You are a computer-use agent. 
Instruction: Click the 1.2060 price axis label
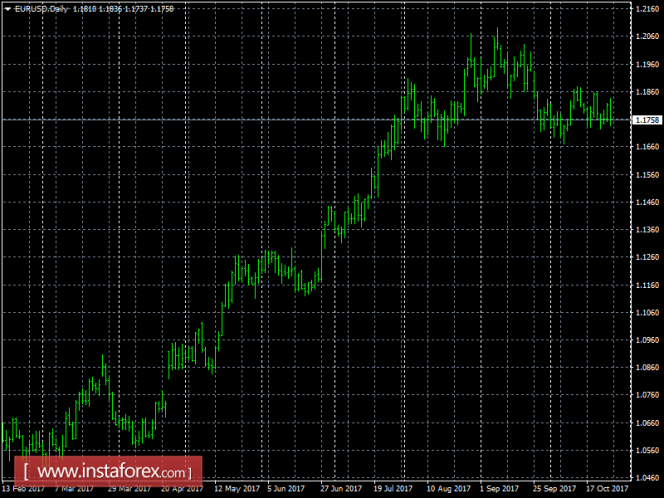[646, 37]
